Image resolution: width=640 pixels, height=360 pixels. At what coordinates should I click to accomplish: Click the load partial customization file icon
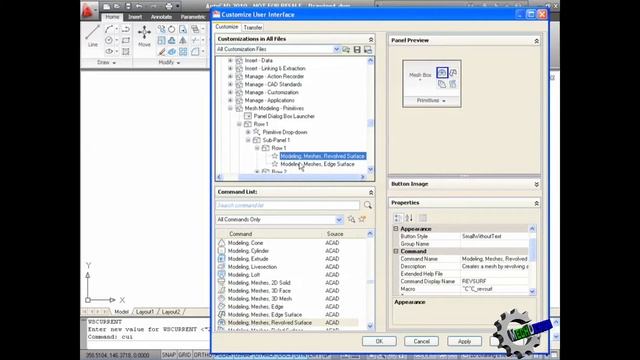point(346,49)
